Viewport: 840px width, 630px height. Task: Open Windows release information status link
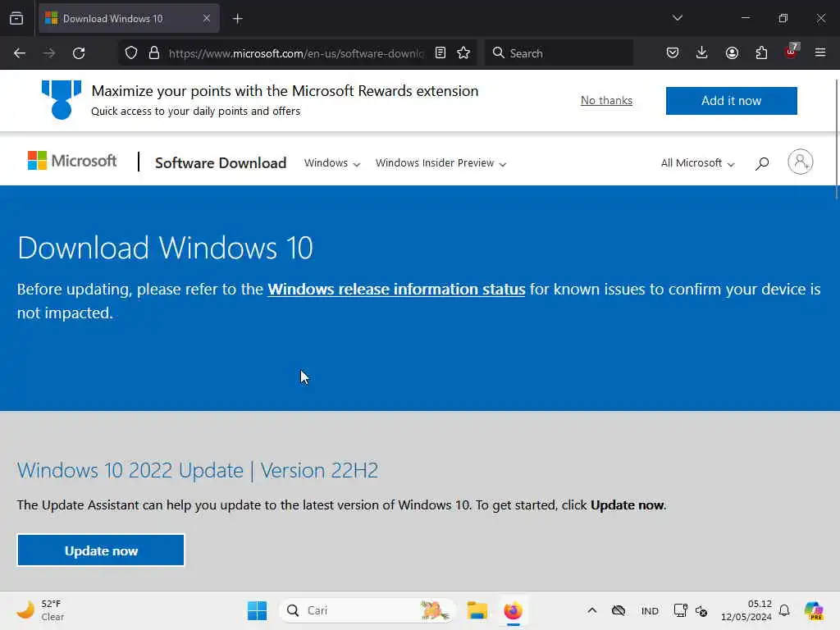(x=396, y=290)
